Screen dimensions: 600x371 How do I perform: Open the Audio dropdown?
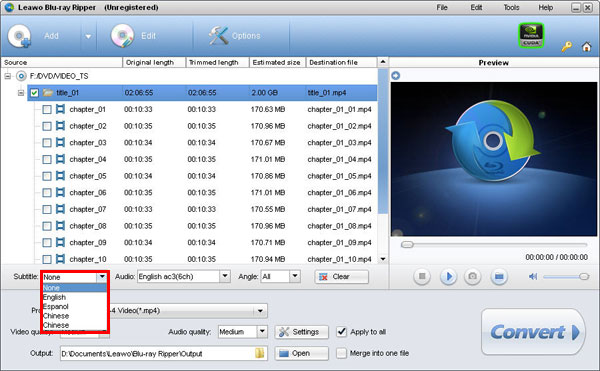[225, 276]
